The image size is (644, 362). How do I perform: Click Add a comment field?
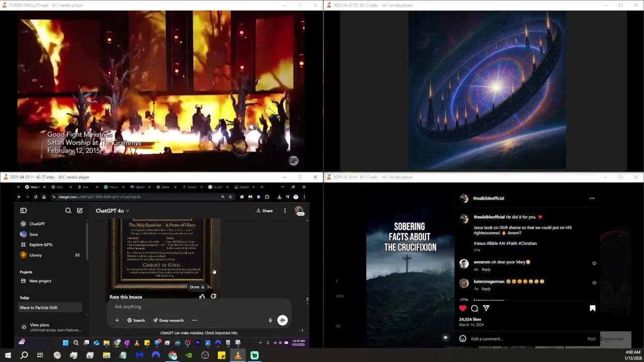(528, 339)
